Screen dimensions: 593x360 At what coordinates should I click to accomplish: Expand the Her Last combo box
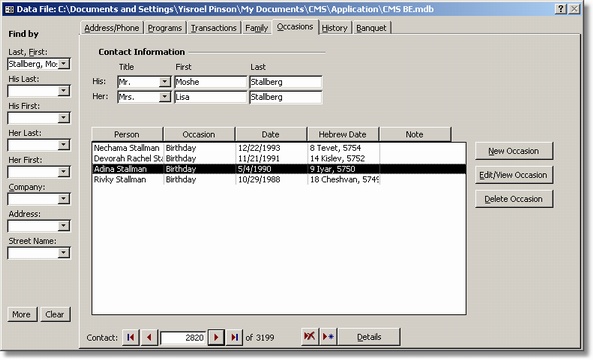pyautogui.click(x=64, y=145)
